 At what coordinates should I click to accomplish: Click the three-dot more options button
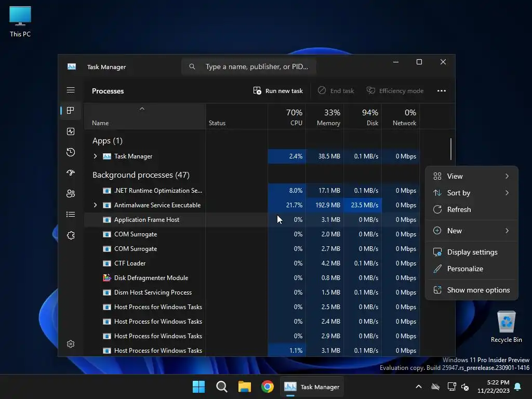pyautogui.click(x=442, y=91)
